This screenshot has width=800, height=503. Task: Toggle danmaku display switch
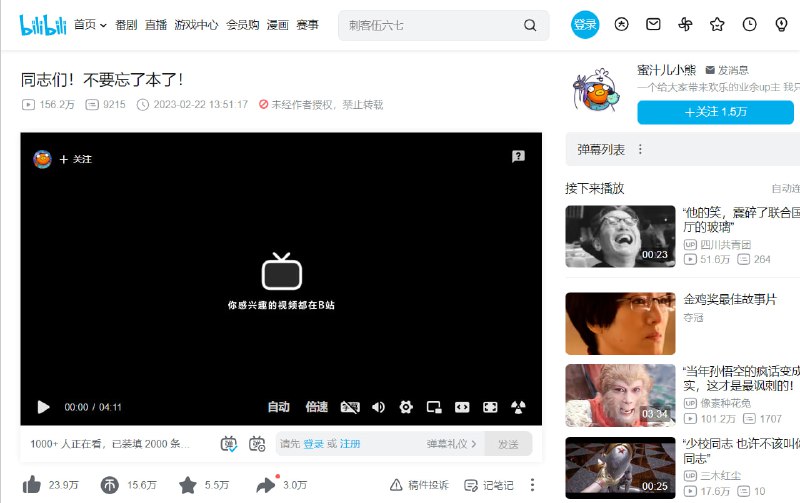[230, 444]
